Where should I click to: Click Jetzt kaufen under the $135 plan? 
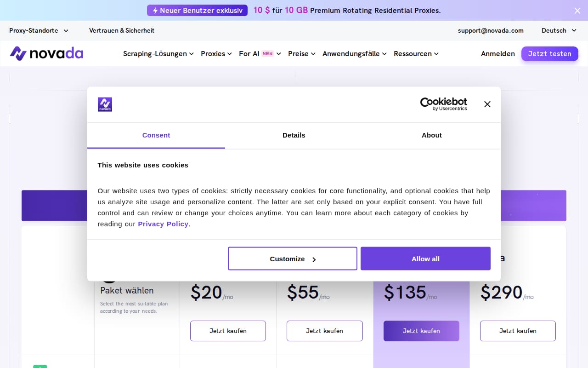pos(421,331)
